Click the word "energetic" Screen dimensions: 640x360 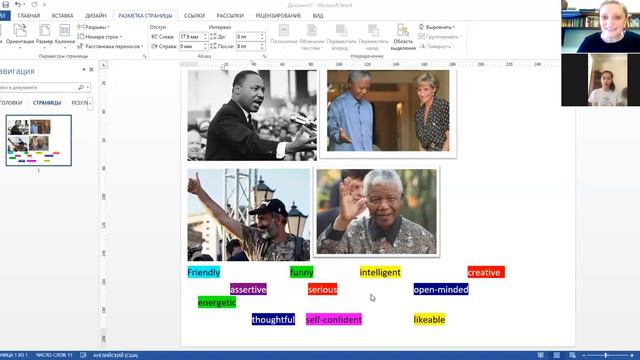coord(217,302)
